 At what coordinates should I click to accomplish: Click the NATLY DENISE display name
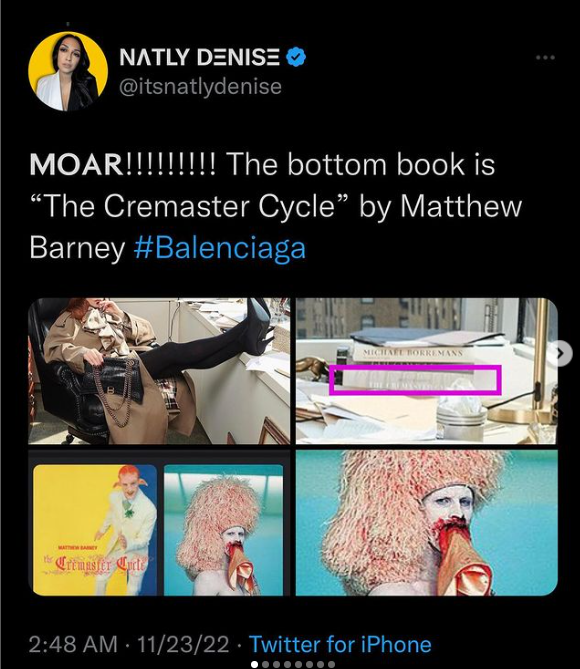point(199,57)
